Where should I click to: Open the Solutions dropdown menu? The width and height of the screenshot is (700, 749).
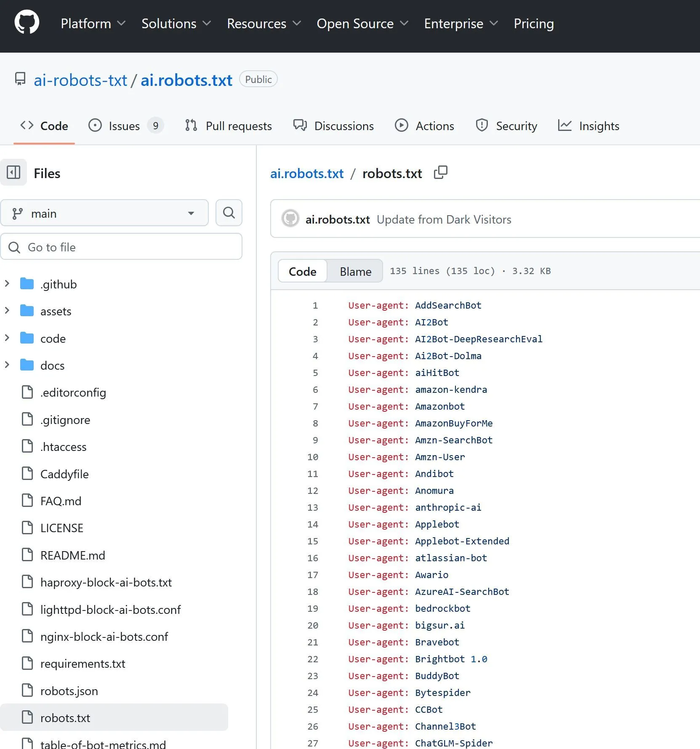pos(176,24)
